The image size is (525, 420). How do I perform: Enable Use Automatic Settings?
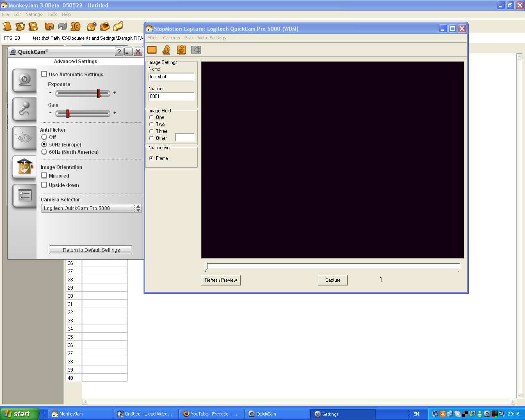44,74
